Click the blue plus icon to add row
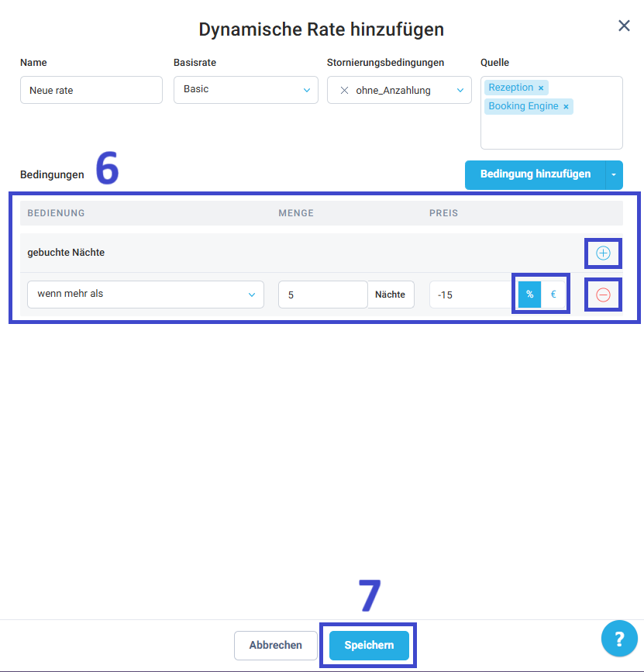Viewport: 644px width, 672px height. pyautogui.click(x=603, y=253)
